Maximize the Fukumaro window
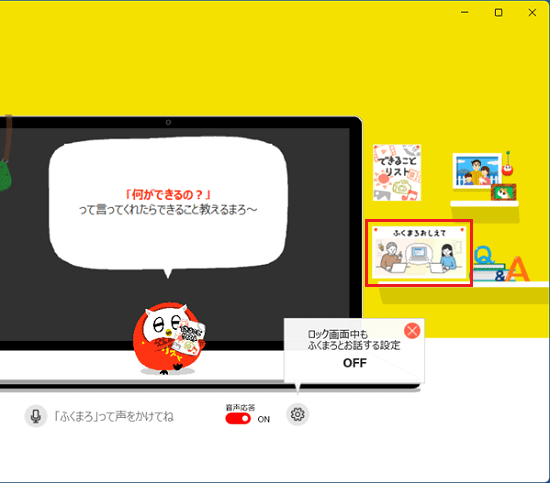This screenshot has width=550, height=483. pyautogui.click(x=498, y=12)
